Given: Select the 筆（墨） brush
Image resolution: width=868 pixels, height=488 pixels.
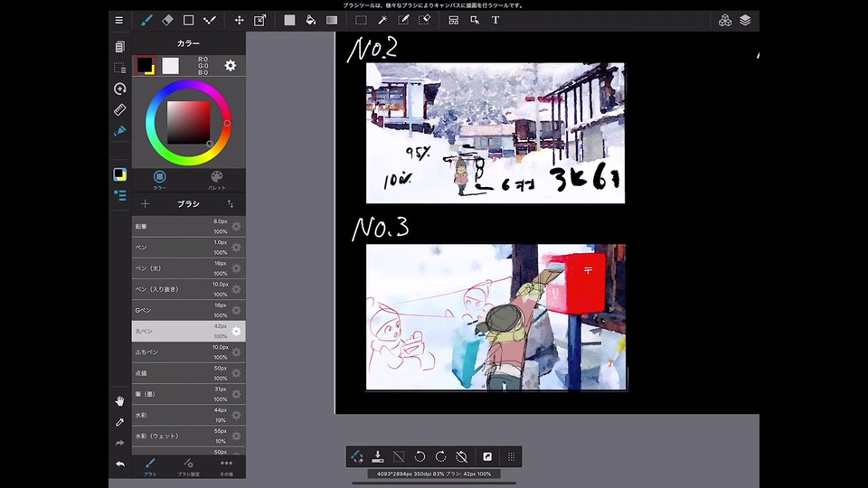Looking at the screenshot, I should tap(189, 395).
